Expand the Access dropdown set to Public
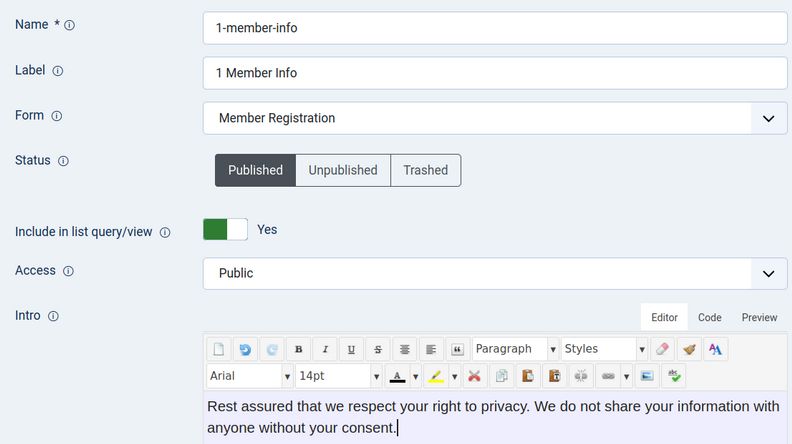Image resolution: width=792 pixels, height=444 pixels. [495, 273]
